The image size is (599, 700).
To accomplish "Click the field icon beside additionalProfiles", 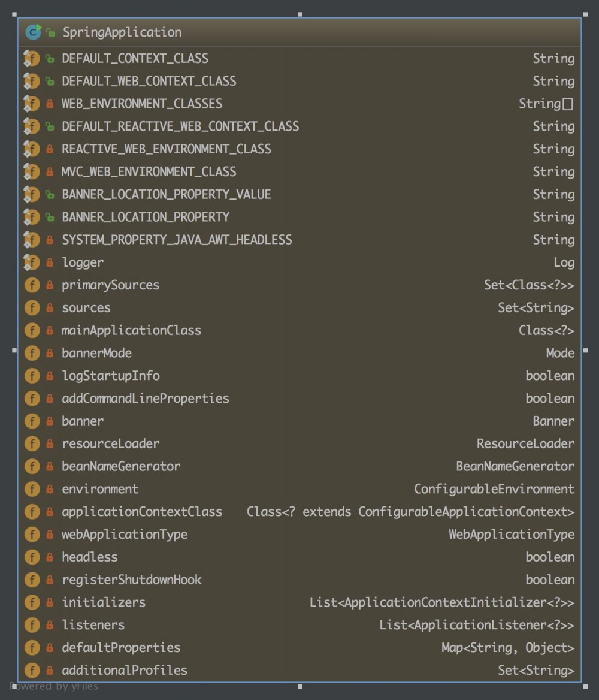I will tap(32, 670).
